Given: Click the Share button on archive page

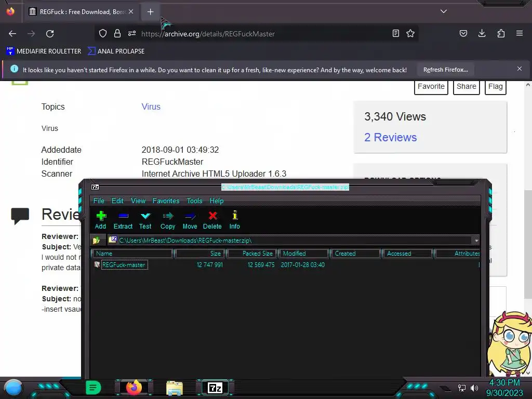Looking at the screenshot, I should (466, 87).
